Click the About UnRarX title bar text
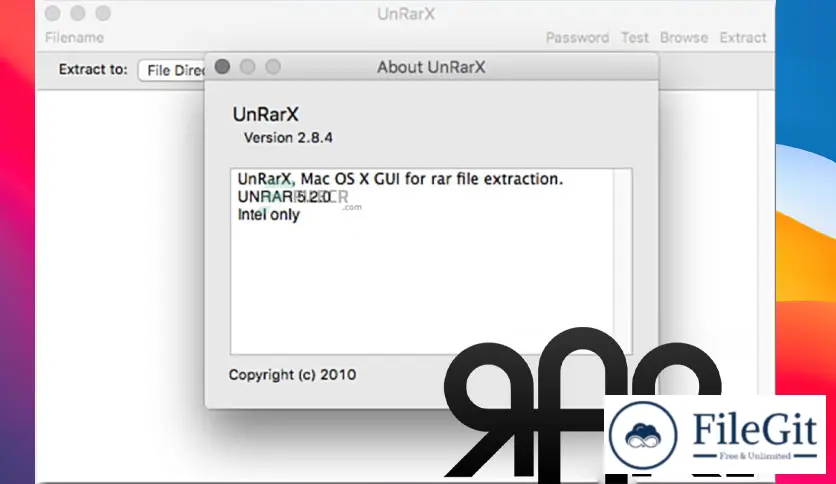Image resolution: width=836 pixels, height=484 pixels. pos(431,67)
